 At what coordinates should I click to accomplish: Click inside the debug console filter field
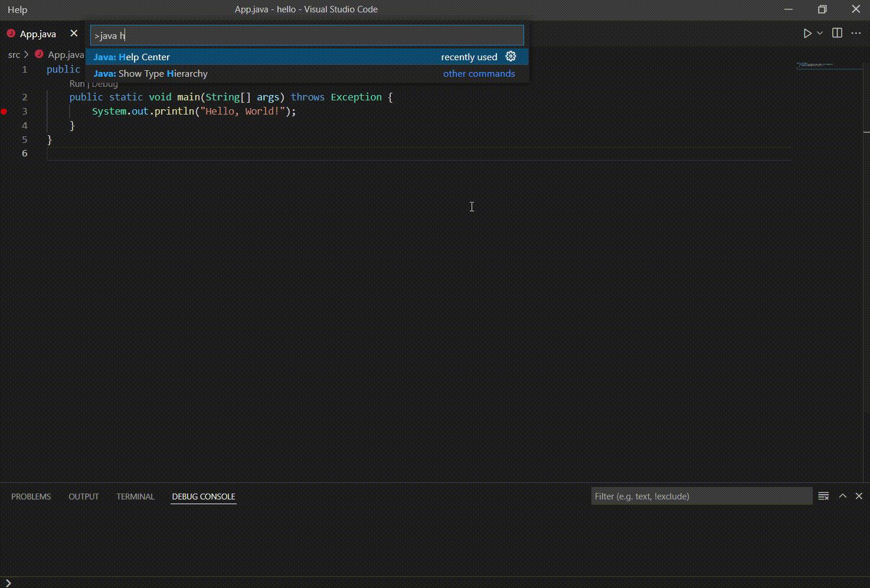(701, 496)
